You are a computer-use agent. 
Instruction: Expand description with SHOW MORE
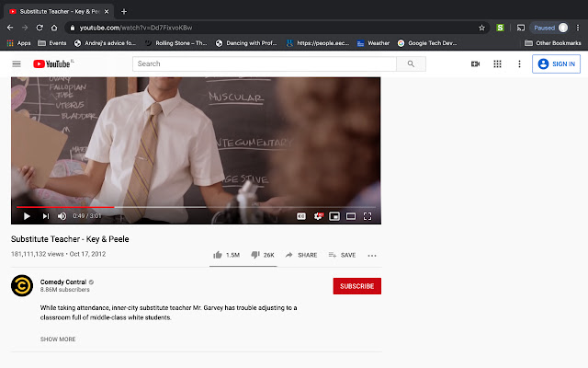click(x=58, y=339)
